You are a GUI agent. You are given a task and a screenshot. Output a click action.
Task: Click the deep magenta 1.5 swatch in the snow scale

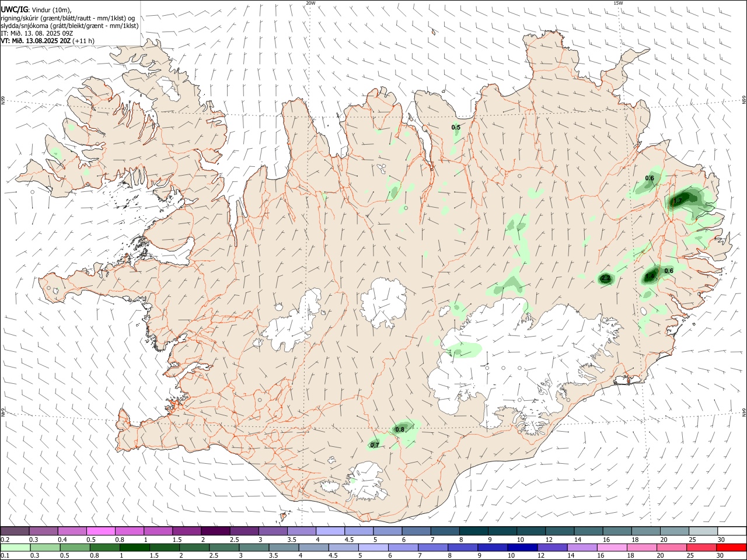(187, 531)
